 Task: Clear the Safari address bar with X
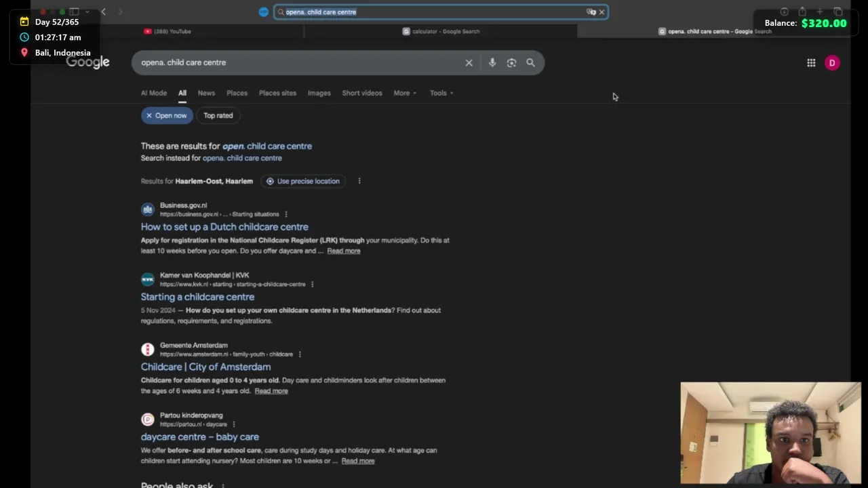tap(601, 12)
